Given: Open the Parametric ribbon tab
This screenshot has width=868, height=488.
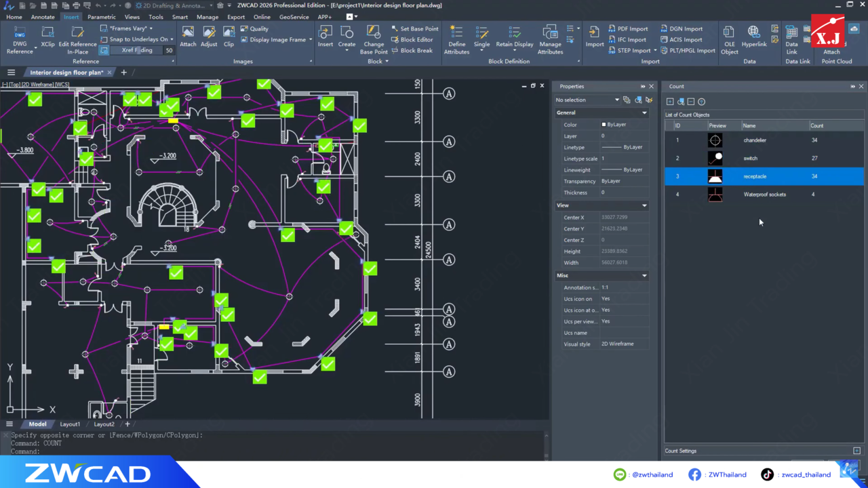Looking at the screenshot, I should point(102,17).
